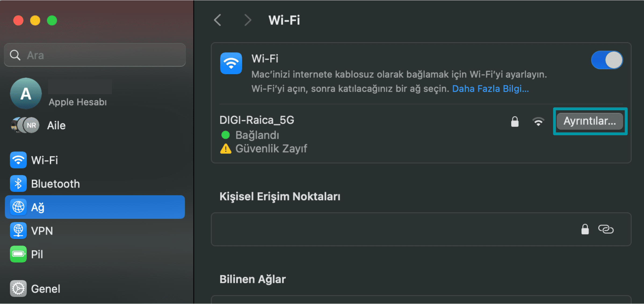
Task: Click lock icon beside DIGI-Raica_5G
Action: [x=515, y=122]
